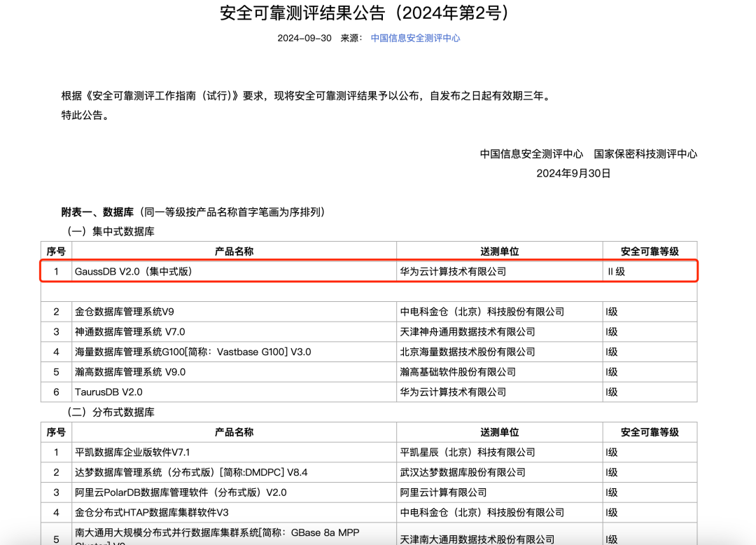Click 阿里云计算有限公司 cell

tap(500, 493)
